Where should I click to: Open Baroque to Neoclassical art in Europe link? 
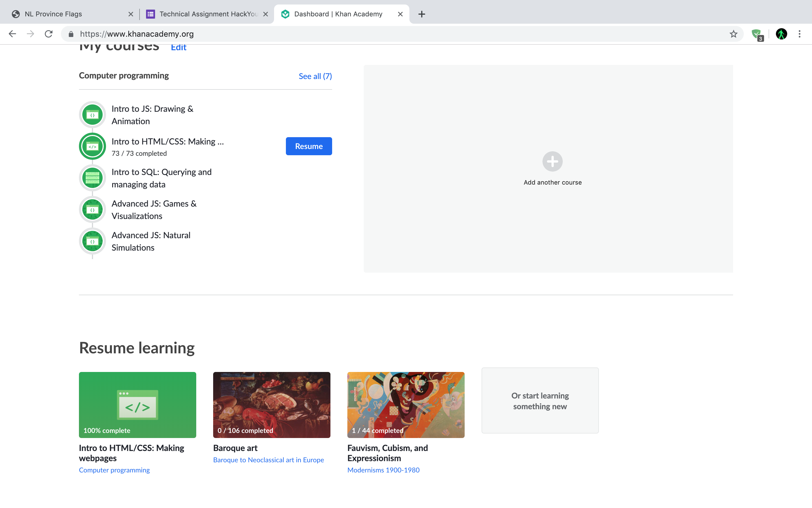pyautogui.click(x=268, y=460)
